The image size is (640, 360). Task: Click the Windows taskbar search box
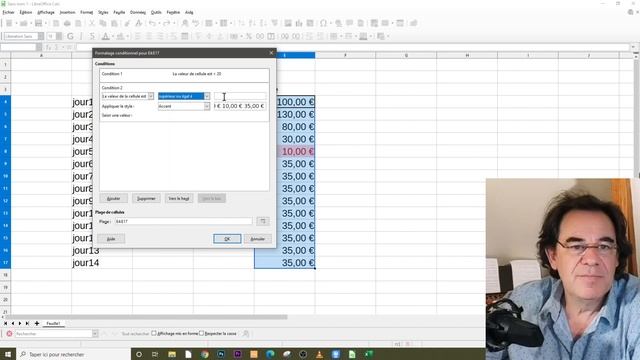73,354
